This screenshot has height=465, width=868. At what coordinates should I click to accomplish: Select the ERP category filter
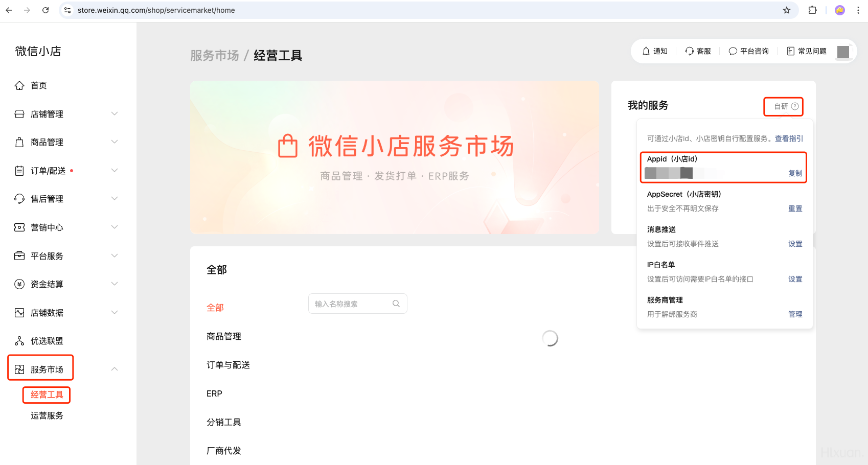[x=214, y=393]
